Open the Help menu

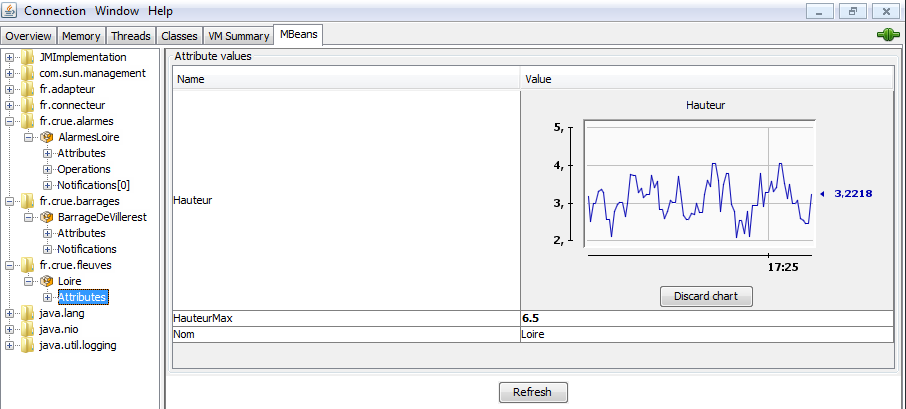(160, 10)
